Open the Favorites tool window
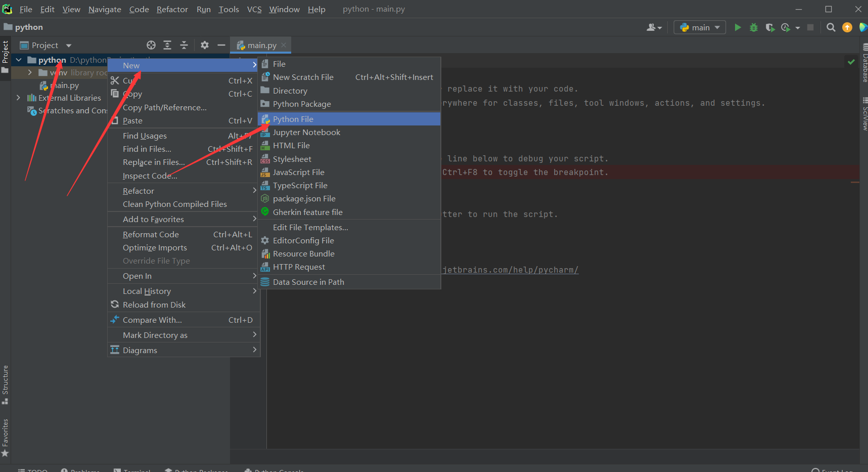 click(x=5, y=438)
